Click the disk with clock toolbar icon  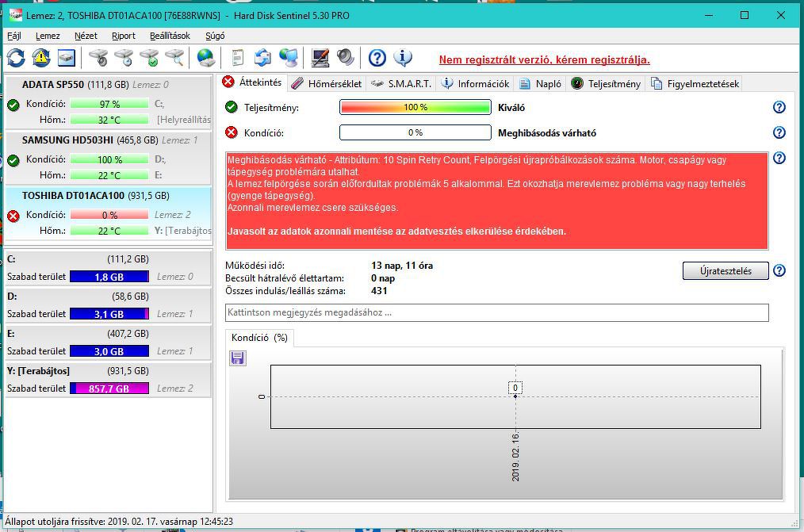pos(124,57)
